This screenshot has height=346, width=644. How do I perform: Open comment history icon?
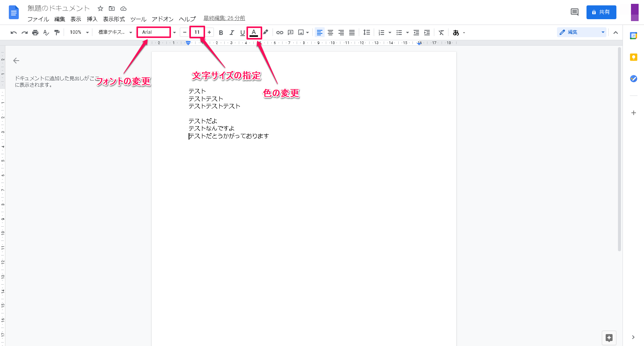pos(574,12)
